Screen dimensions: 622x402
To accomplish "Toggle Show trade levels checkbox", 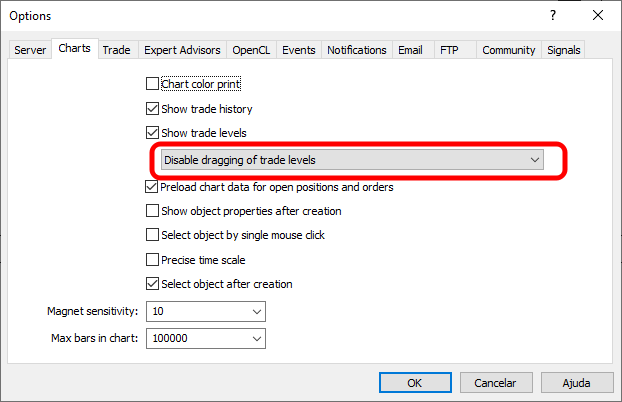I will click(152, 133).
